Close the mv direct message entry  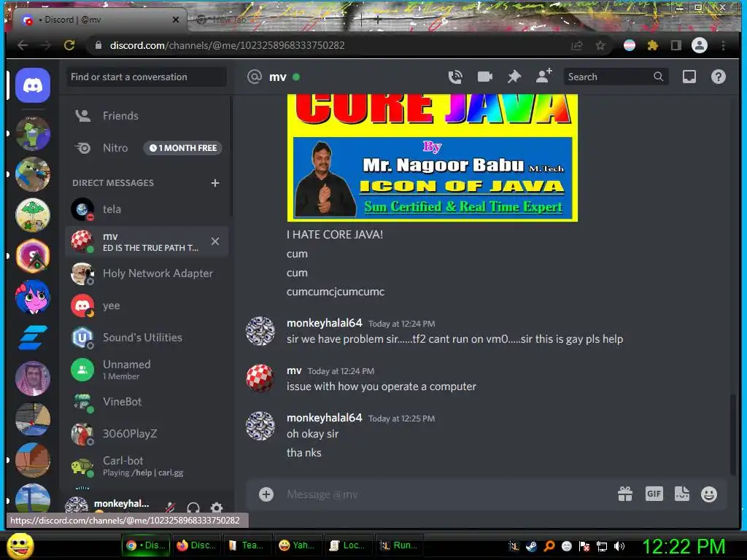(x=215, y=241)
